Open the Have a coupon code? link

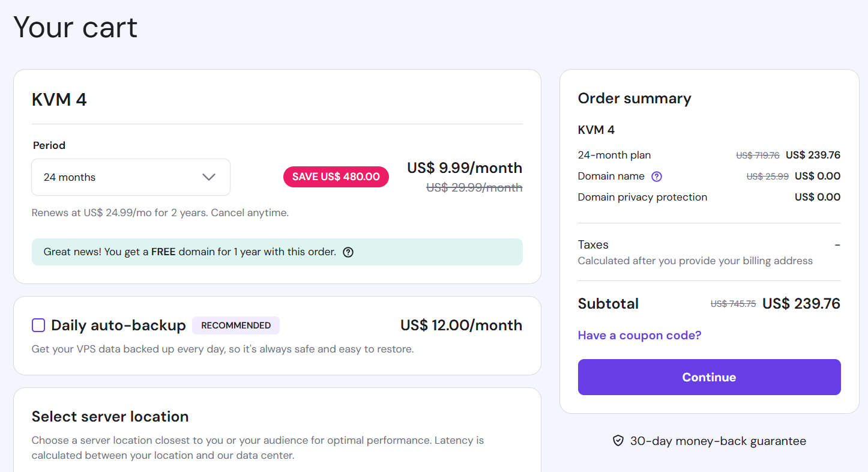point(639,335)
